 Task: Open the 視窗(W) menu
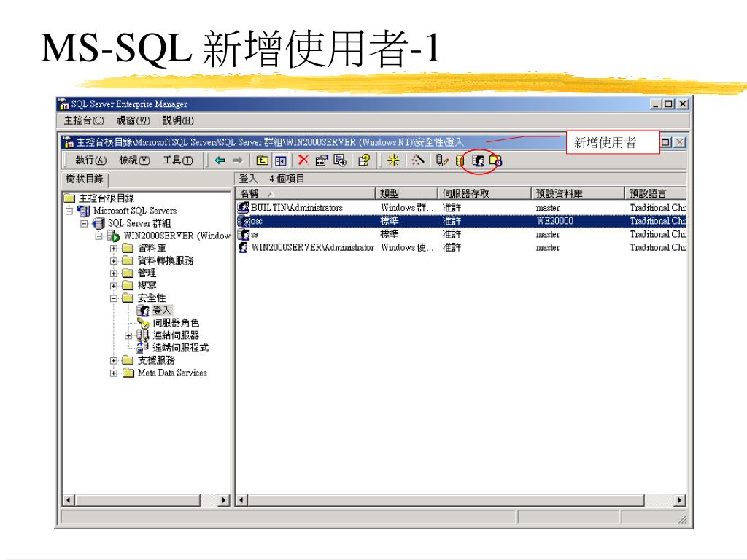pos(133,120)
